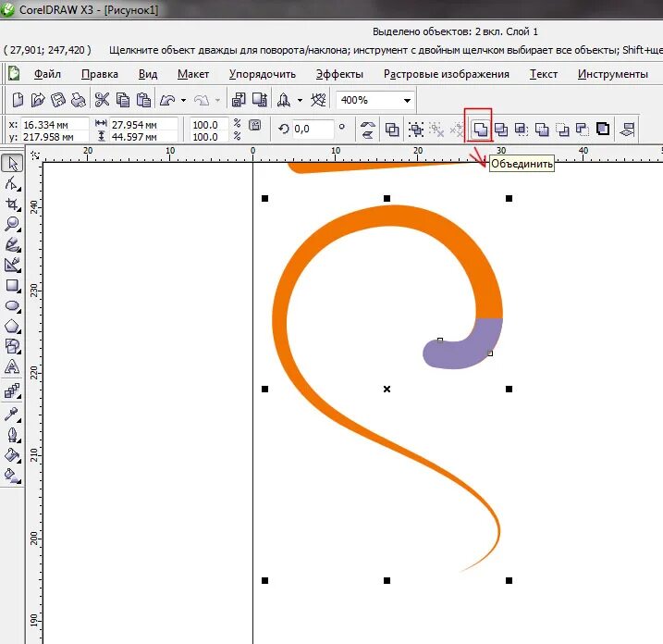This screenshot has height=644, width=663.
Task: Click the Front minus back icon
Action: [x=562, y=129]
